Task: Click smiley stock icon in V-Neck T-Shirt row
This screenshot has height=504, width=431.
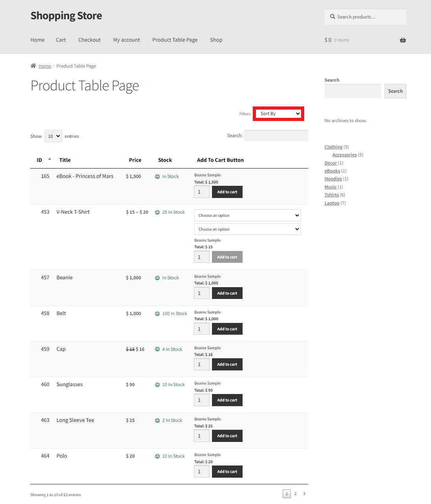Action: [x=157, y=213]
